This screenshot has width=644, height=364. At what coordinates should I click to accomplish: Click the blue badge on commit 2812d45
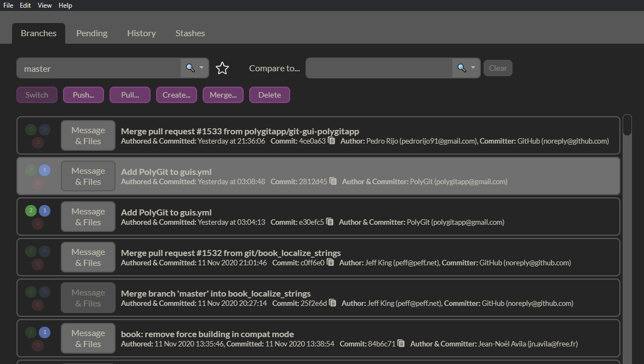click(x=44, y=170)
